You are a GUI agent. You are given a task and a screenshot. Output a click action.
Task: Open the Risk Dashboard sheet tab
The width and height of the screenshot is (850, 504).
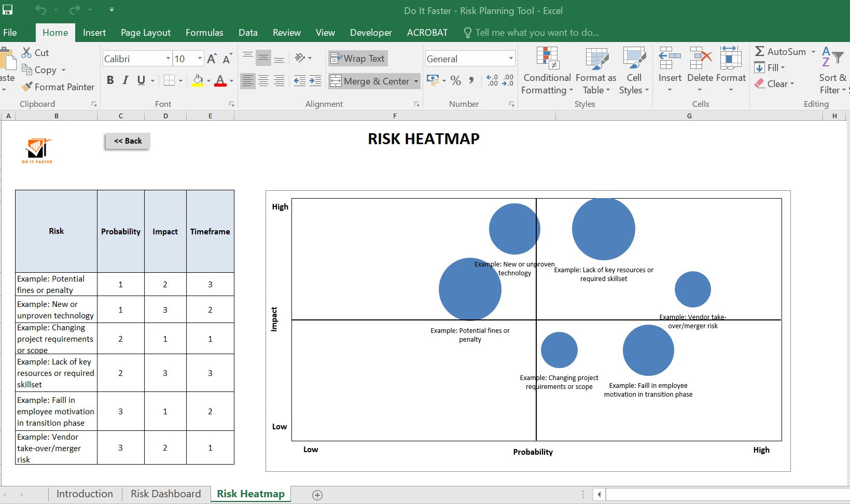point(166,494)
